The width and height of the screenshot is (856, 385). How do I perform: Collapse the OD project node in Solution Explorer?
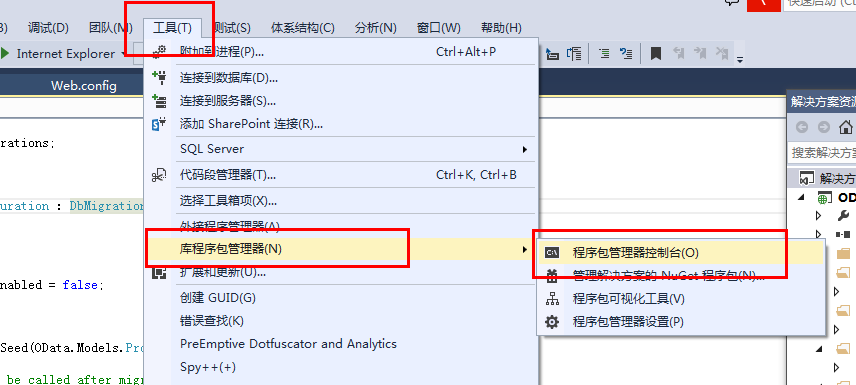[x=801, y=197]
